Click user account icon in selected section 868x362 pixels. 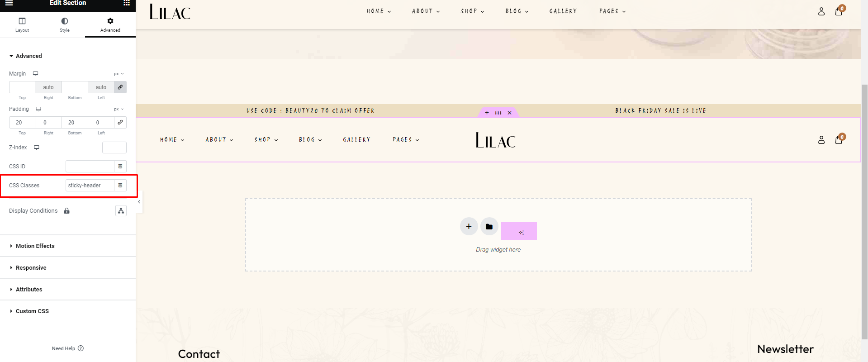coord(821,140)
